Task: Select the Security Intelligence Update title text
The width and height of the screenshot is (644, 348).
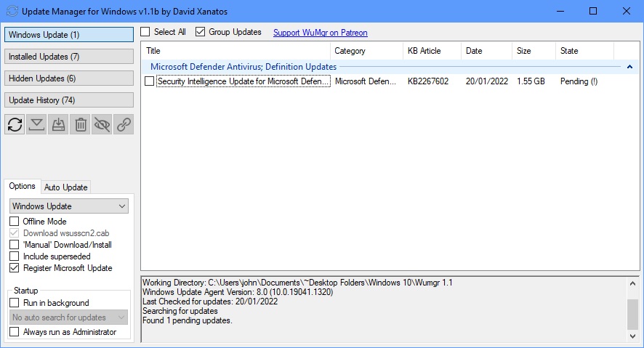Action: [243, 81]
